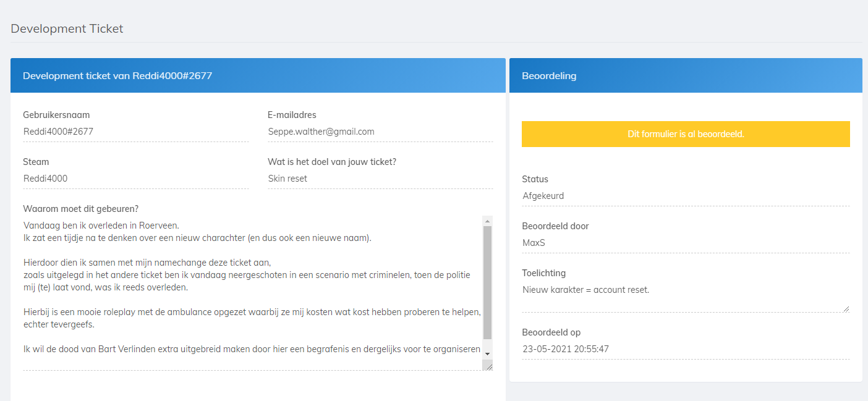Click the Toelichting label
This screenshot has width=868, height=401.
click(543, 273)
